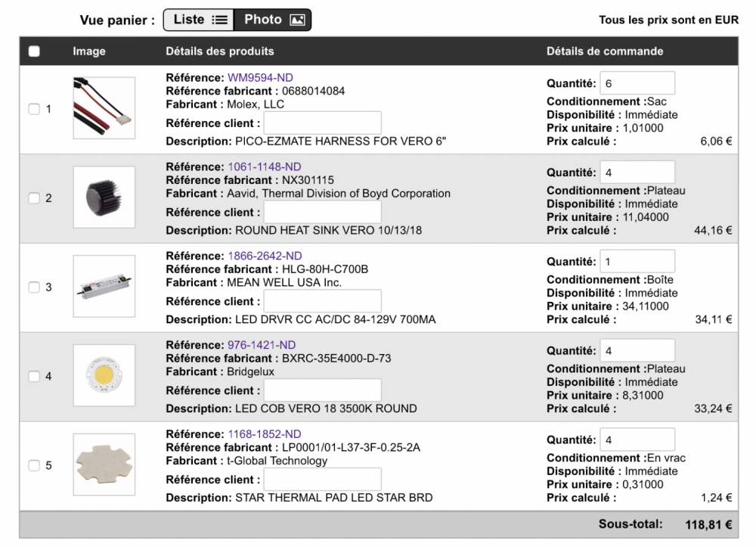Click unit price 11,04000
This screenshot has width=756, height=547.
tap(646, 217)
